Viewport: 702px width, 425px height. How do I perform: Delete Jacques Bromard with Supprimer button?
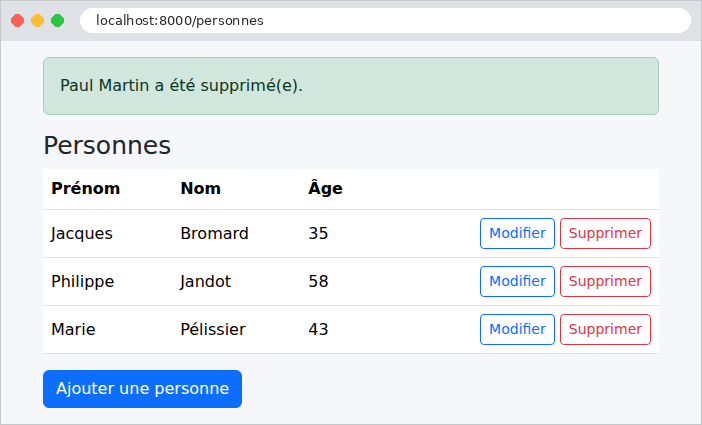coord(605,233)
